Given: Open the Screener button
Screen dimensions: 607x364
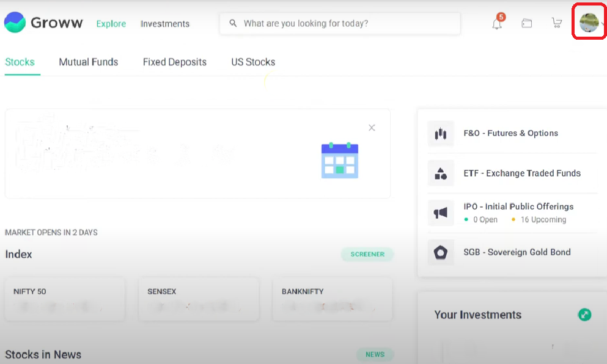Looking at the screenshot, I should tap(367, 254).
